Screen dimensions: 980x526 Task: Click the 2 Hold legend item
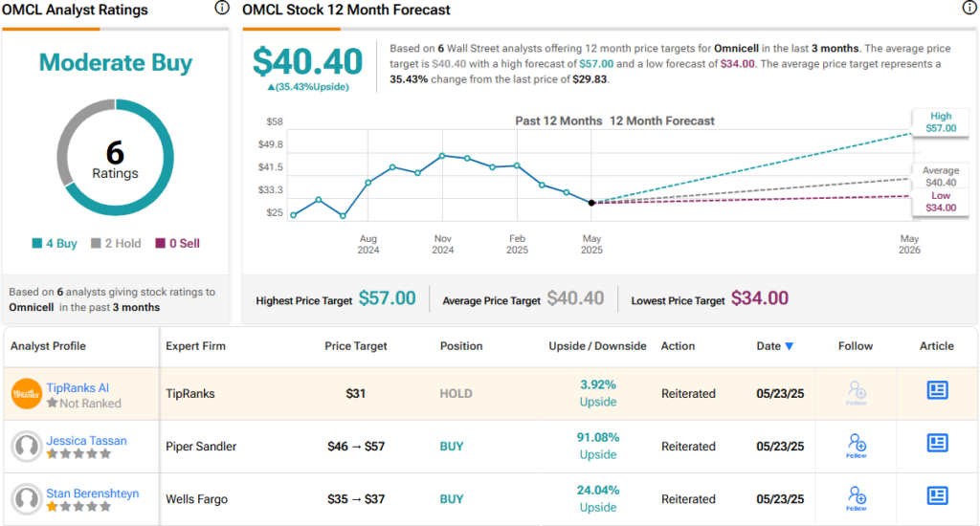(116, 244)
